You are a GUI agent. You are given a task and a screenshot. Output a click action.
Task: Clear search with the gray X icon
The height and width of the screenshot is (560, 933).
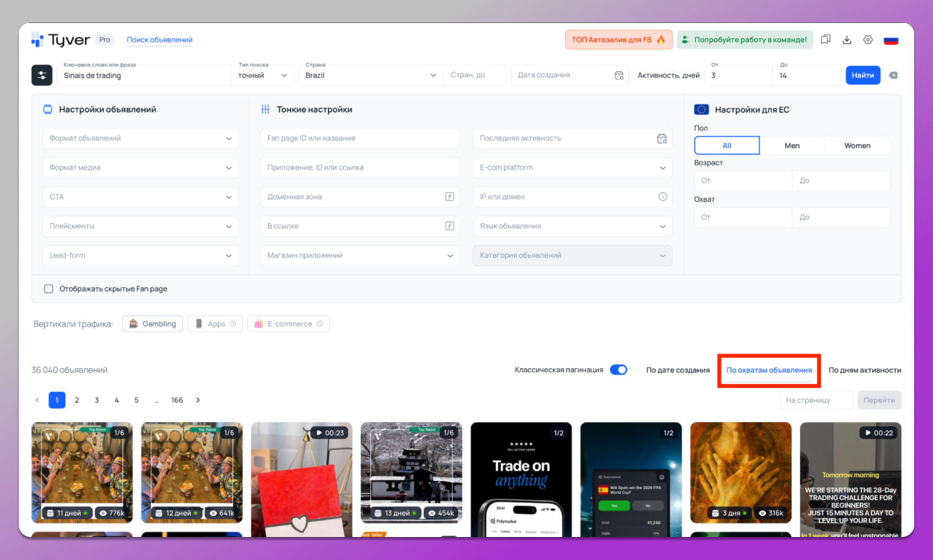[893, 75]
